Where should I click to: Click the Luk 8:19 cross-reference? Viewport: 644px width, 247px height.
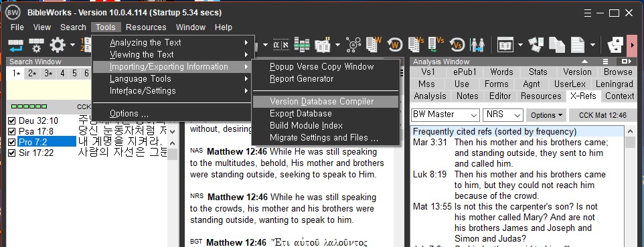[430, 174]
